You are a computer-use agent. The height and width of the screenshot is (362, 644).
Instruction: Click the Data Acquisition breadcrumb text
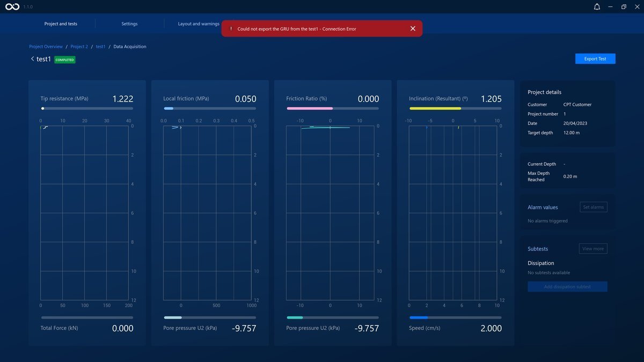130,47
